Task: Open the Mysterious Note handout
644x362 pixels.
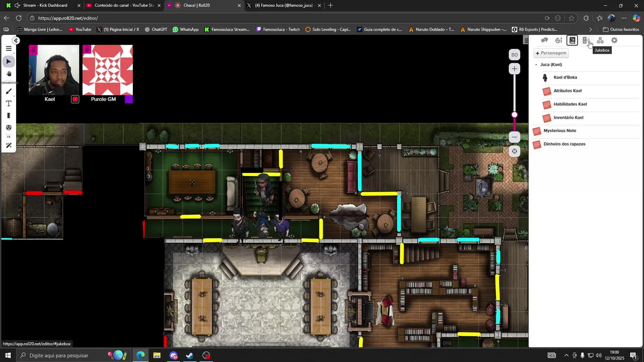Action: 559,131
